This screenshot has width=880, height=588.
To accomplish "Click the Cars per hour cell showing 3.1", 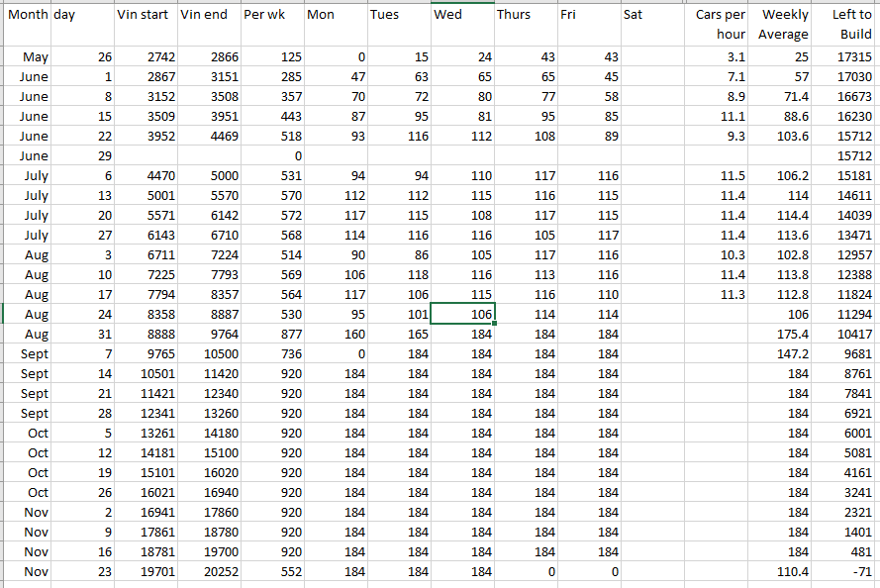I will [716, 57].
